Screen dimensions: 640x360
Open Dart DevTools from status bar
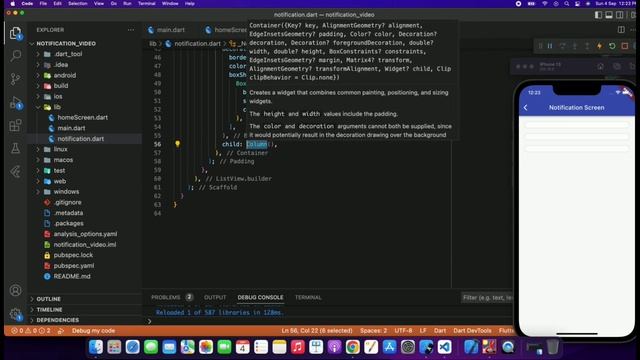coord(472,331)
